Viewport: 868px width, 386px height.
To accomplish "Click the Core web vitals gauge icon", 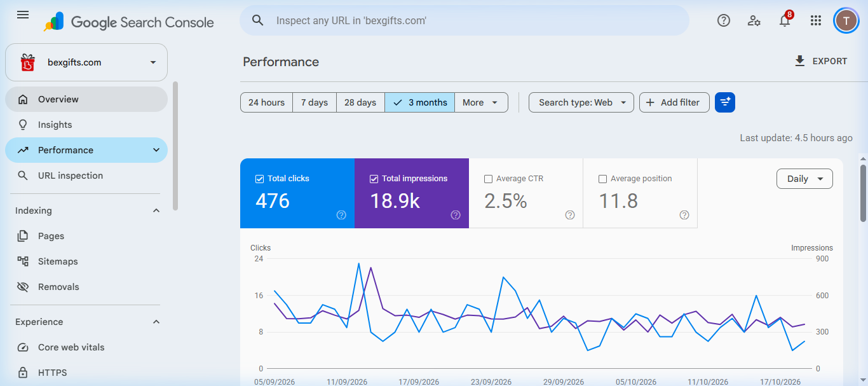I will click(x=23, y=347).
